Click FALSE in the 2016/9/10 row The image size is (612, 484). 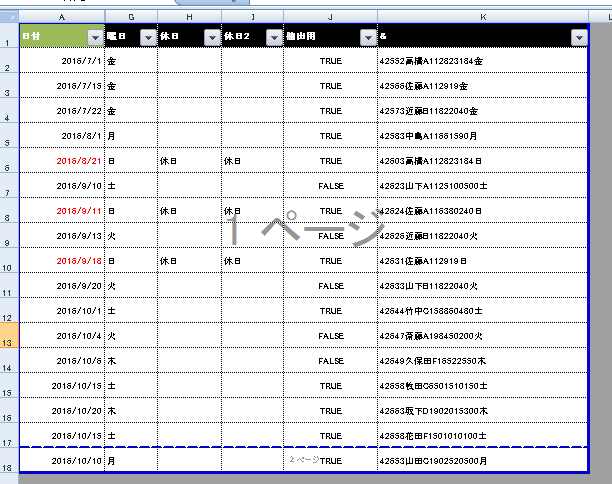point(331,185)
